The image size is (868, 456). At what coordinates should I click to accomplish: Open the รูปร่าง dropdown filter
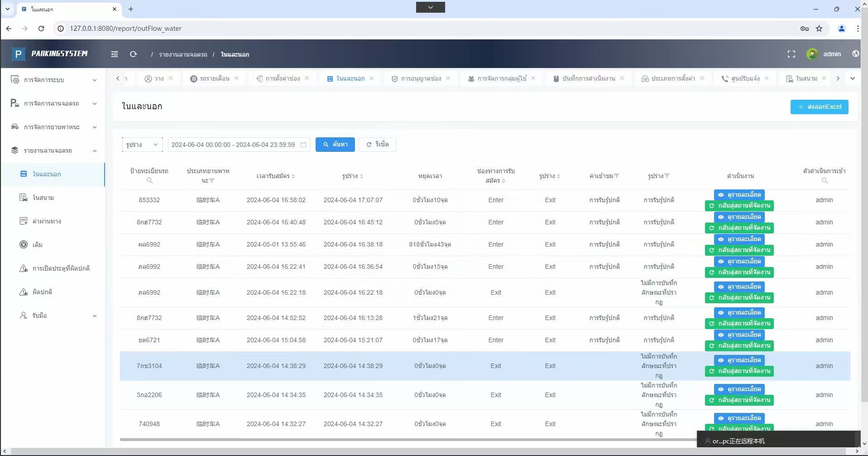tap(142, 145)
